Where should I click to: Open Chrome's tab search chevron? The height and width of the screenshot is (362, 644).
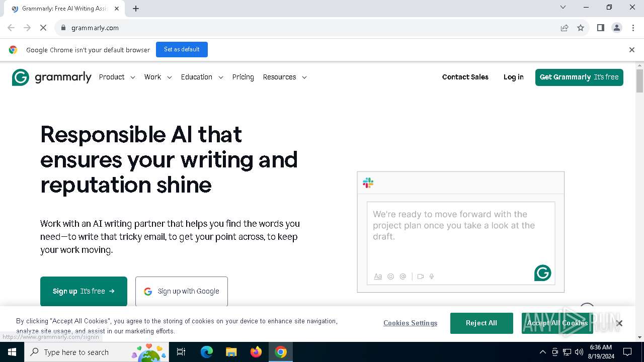[x=563, y=7]
